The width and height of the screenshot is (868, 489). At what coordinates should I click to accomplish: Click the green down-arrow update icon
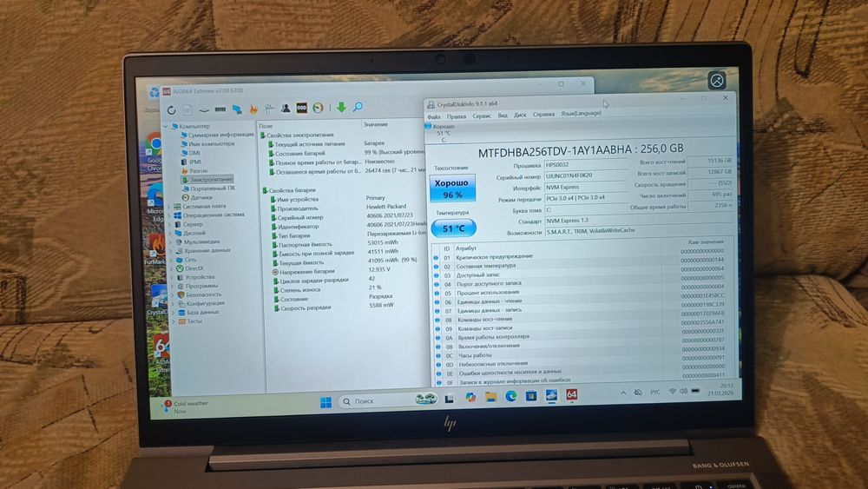tap(341, 108)
